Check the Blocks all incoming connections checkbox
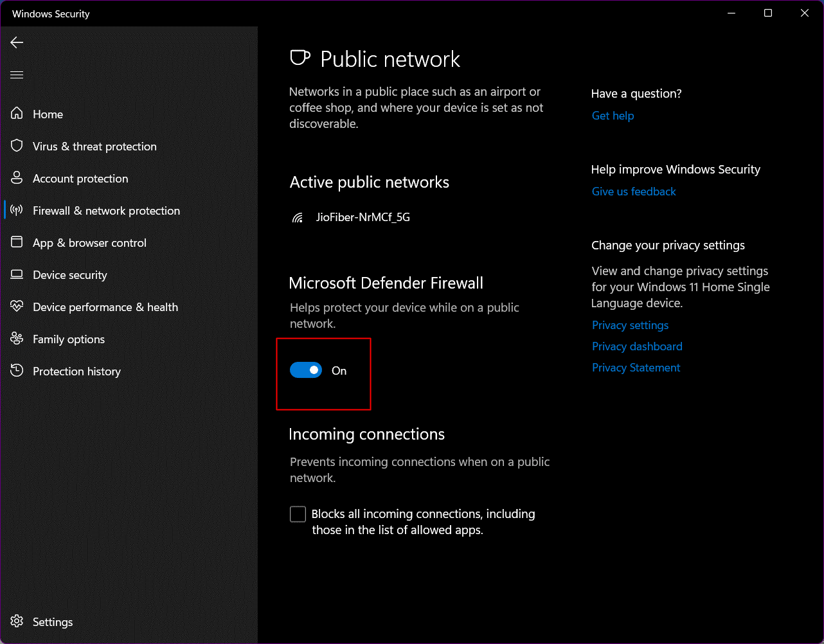824x644 pixels. [x=298, y=514]
